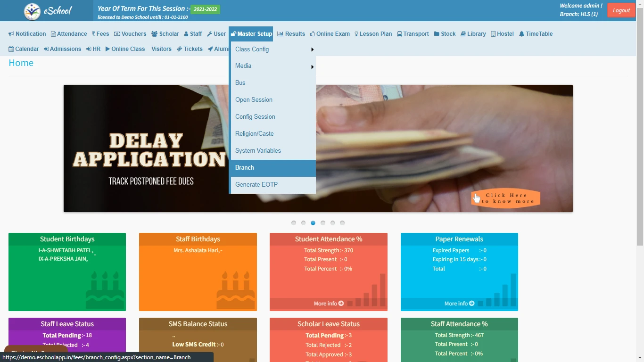Screen dimensions: 644x362
Task: Open the Online Class play menu
Action: (125, 49)
